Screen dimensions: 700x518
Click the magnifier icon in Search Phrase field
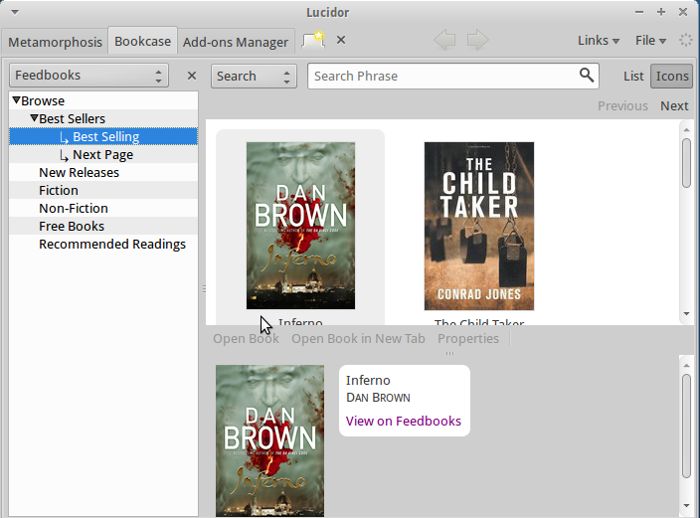pyautogui.click(x=586, y=75)
